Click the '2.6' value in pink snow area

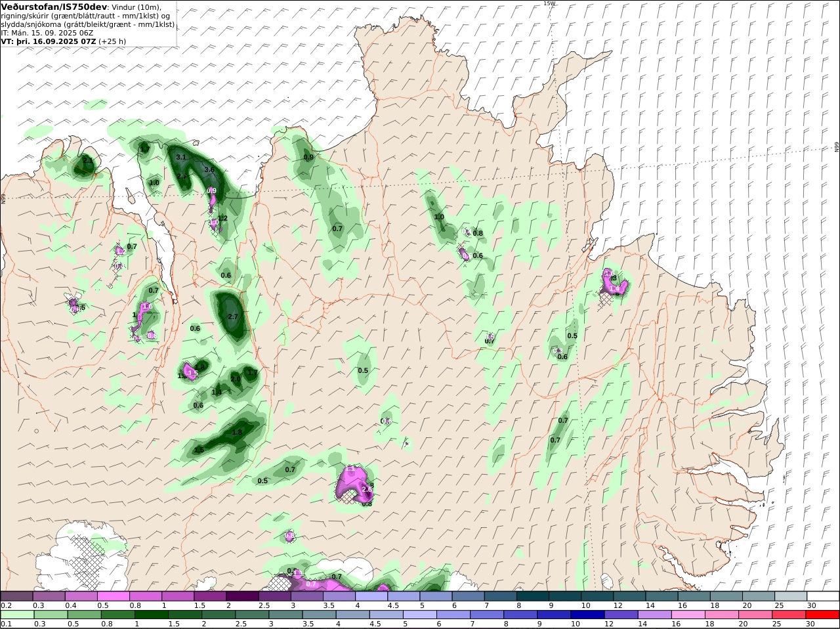click(367, 489)
